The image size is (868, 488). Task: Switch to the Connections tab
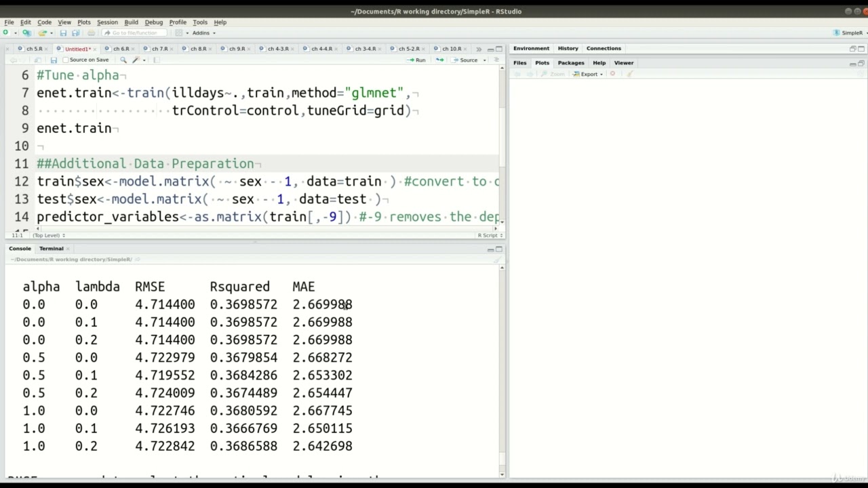pos(604,48)
